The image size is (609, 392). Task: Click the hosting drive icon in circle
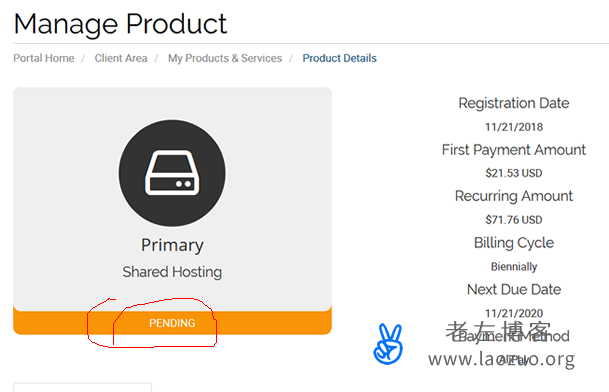(172, 173)
